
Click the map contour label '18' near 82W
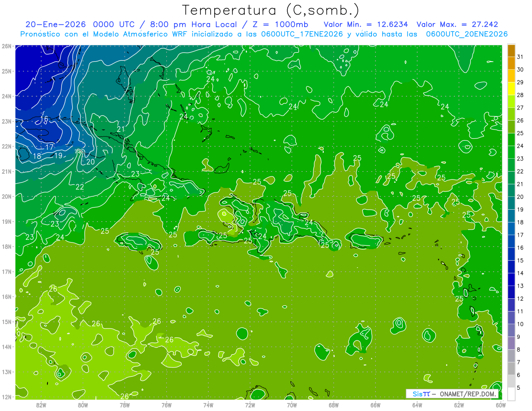pos(37,156)
